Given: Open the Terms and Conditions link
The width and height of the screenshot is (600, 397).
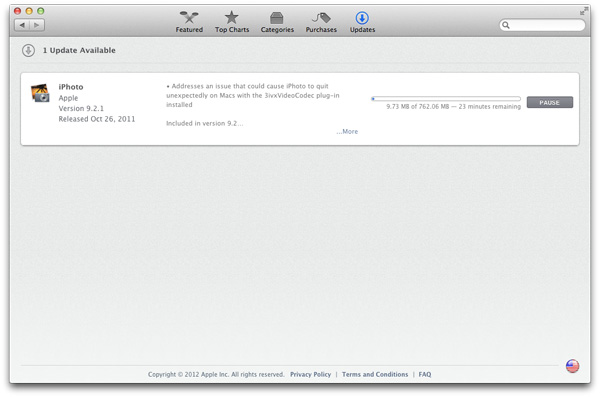Looking at the screenshot, I should [x=375, y=374].
